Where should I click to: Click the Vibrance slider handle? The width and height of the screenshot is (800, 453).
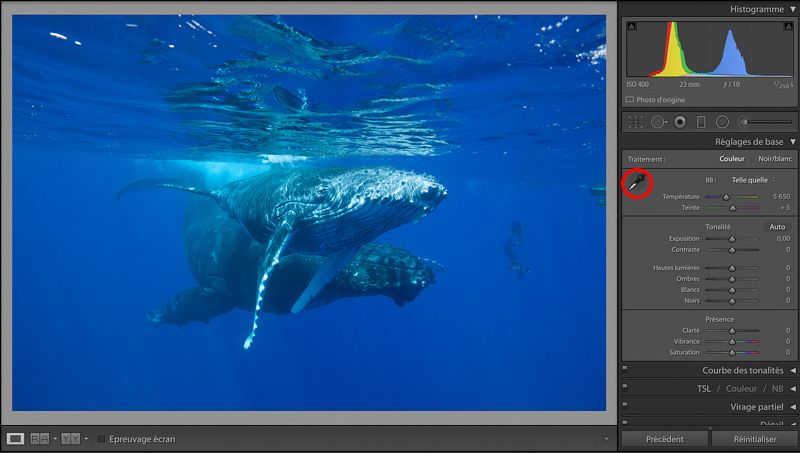point(732,342)
